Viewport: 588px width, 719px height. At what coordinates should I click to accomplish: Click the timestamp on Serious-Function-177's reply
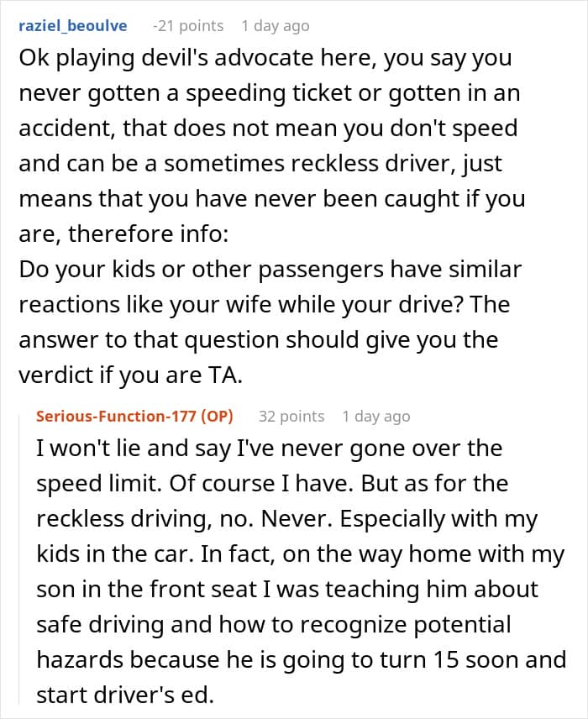375,416
